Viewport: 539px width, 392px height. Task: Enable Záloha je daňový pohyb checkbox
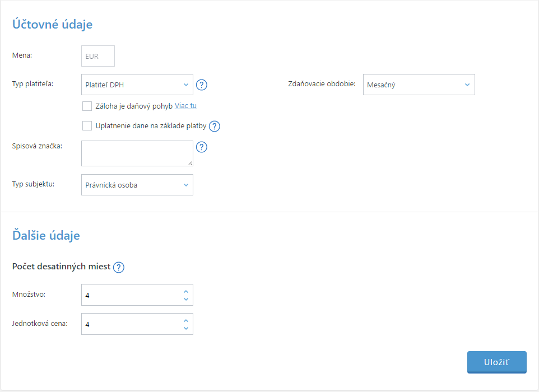click(87, 106)
